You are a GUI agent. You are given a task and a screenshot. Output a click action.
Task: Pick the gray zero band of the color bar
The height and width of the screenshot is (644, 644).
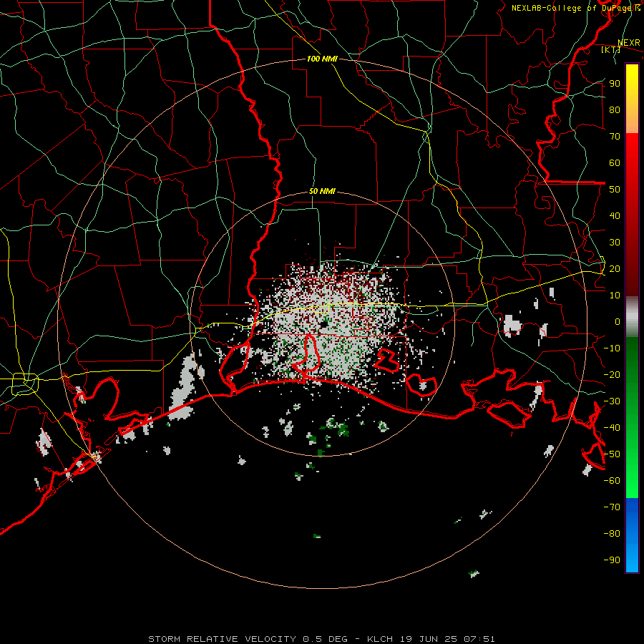[x=632, y=317]
